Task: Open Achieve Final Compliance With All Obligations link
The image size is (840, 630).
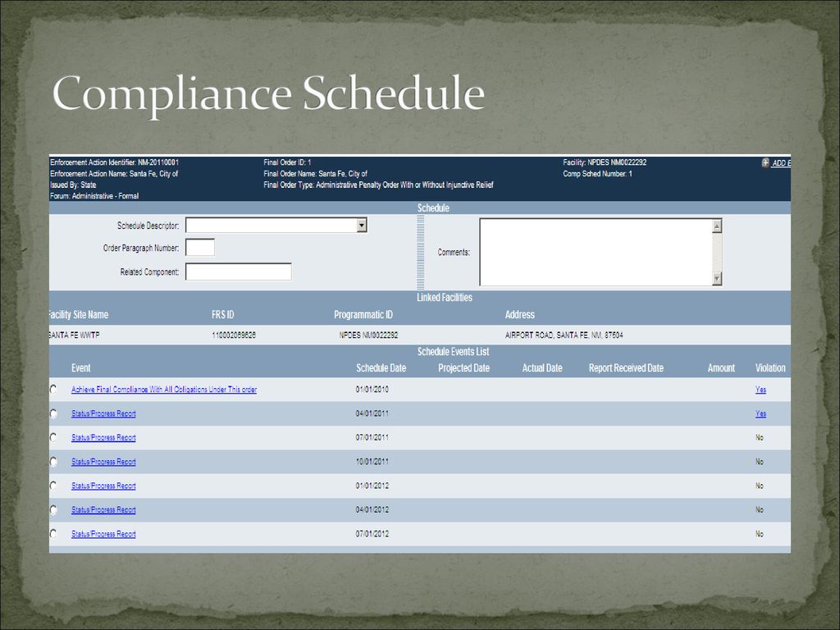Action: [x=164, y=390]
